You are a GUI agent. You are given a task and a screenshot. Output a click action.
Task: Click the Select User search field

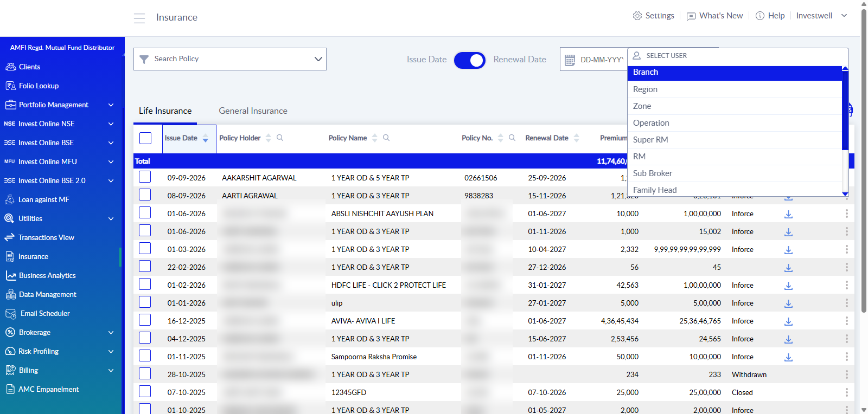[738, 56]
